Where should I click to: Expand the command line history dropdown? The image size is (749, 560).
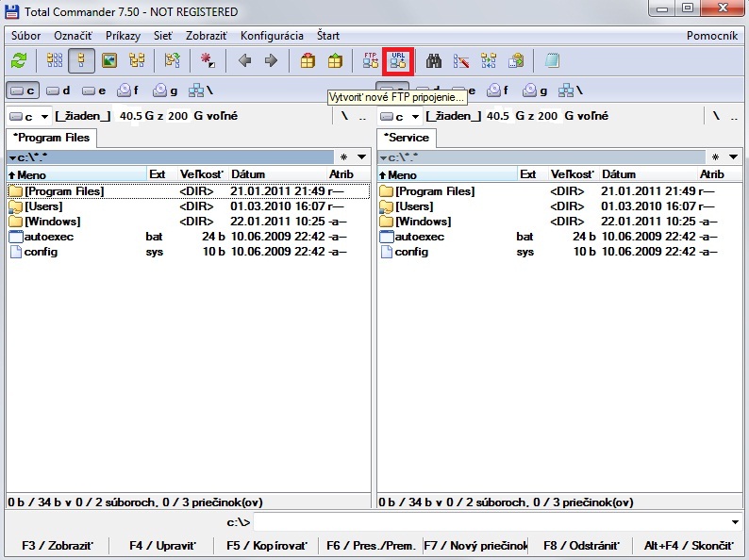coord(735,522)
